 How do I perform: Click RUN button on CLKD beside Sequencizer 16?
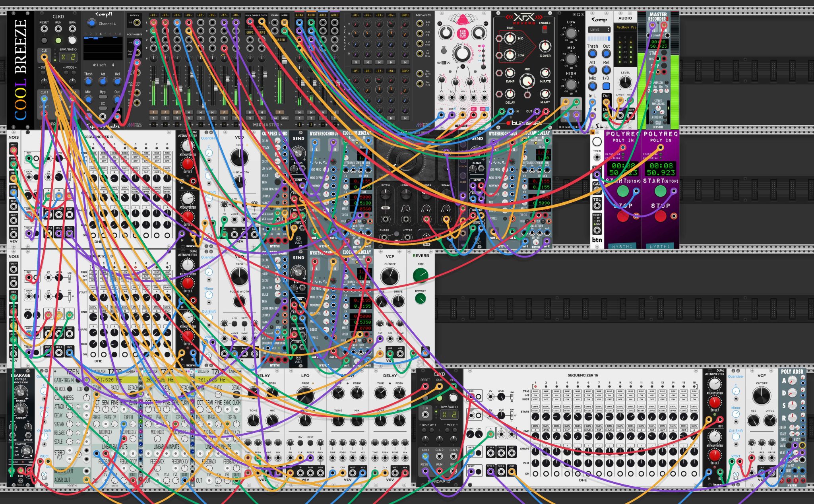(439, 398)
